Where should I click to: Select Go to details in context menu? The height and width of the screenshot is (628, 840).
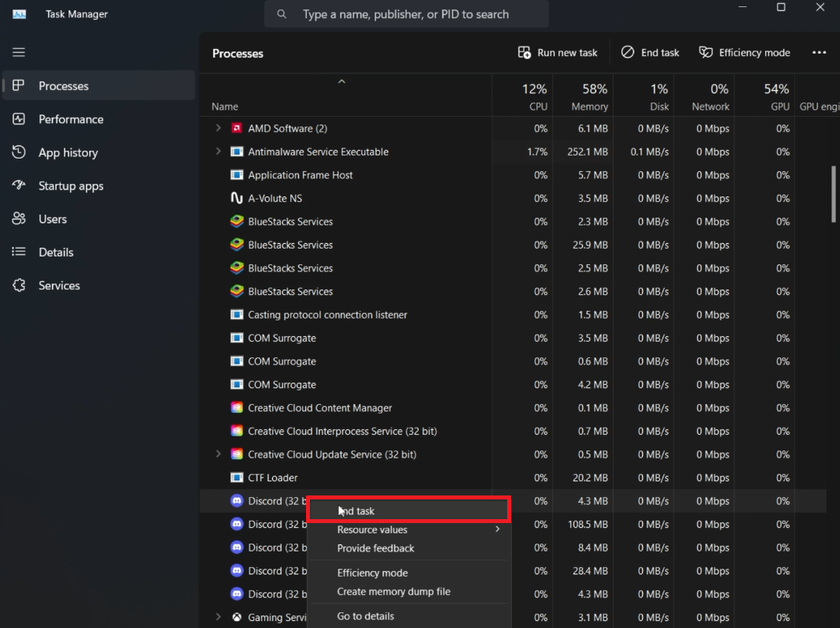coord(365,616)
